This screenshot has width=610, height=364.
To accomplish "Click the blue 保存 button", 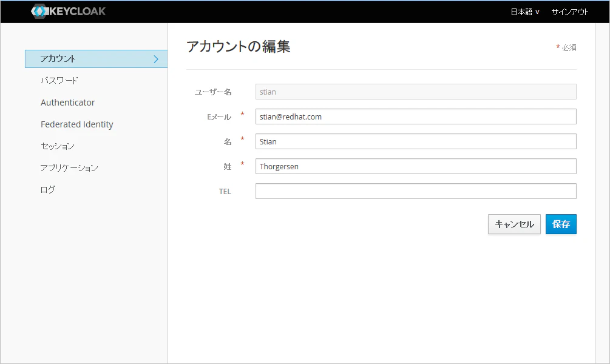I will pos(561,224).
